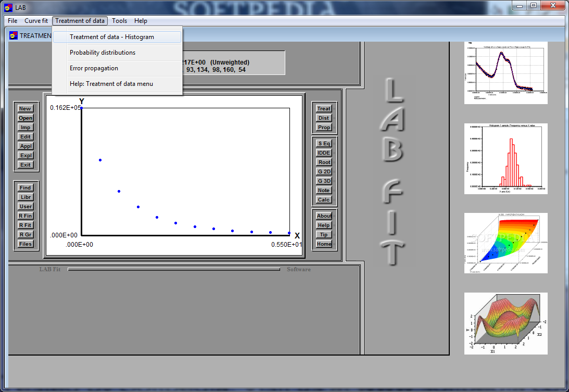Screen dimensions: 569x392
Task: Click the About button
Action: click(324, 216)
